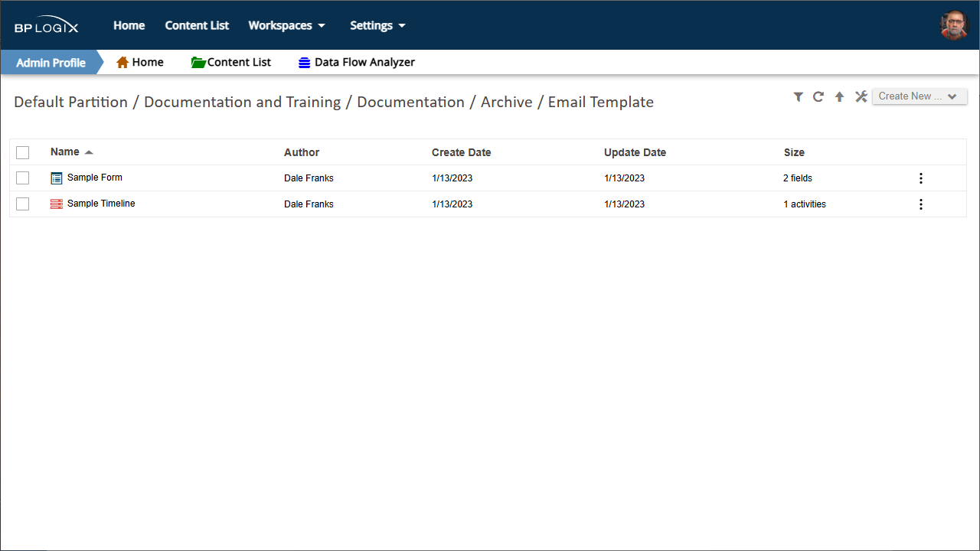Open the Sample Form three-dot menu
The height and width of the screenshot is (551, 980).
(921, 178)
